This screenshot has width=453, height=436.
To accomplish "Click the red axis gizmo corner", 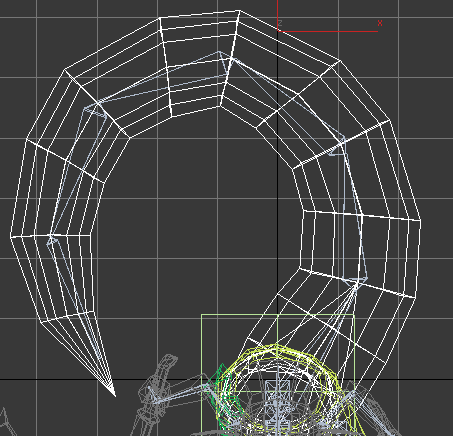I will tap(278, 31).
